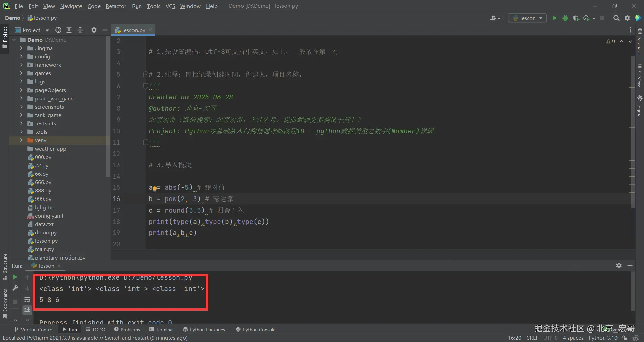Expand the framework folder

(21, 65)
